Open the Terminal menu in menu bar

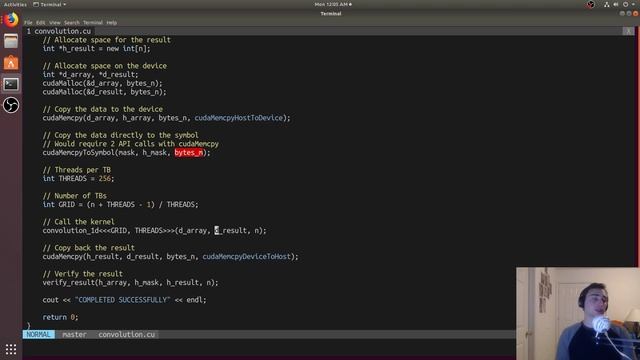[93, 23]
